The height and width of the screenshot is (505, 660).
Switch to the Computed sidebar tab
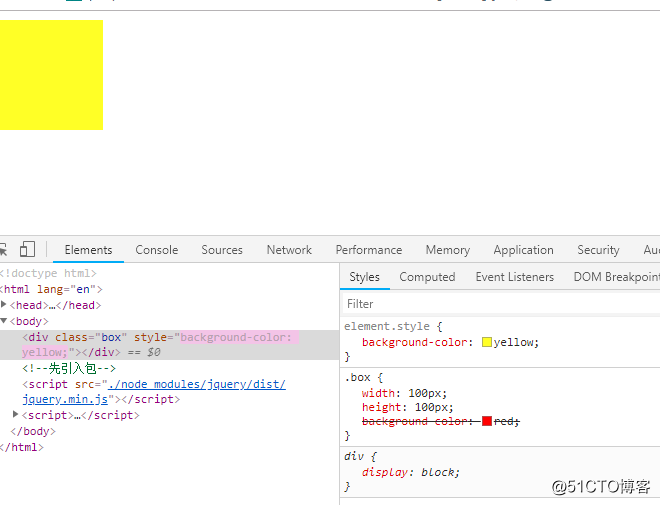[427, 277]
